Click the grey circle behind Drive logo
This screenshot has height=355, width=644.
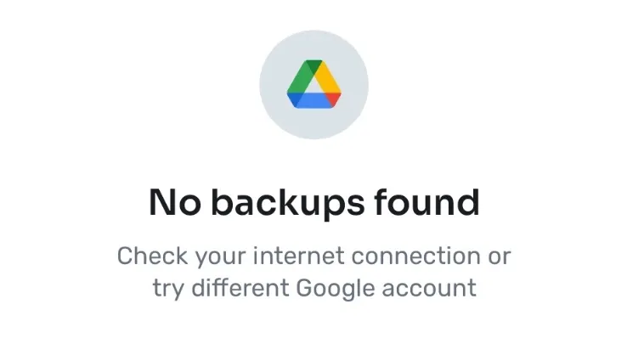pos(314,85)
